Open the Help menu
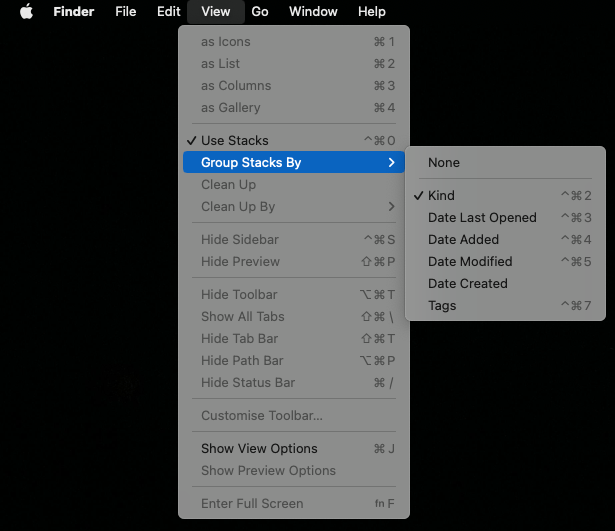Screen dimensions: 615x531 371,12
